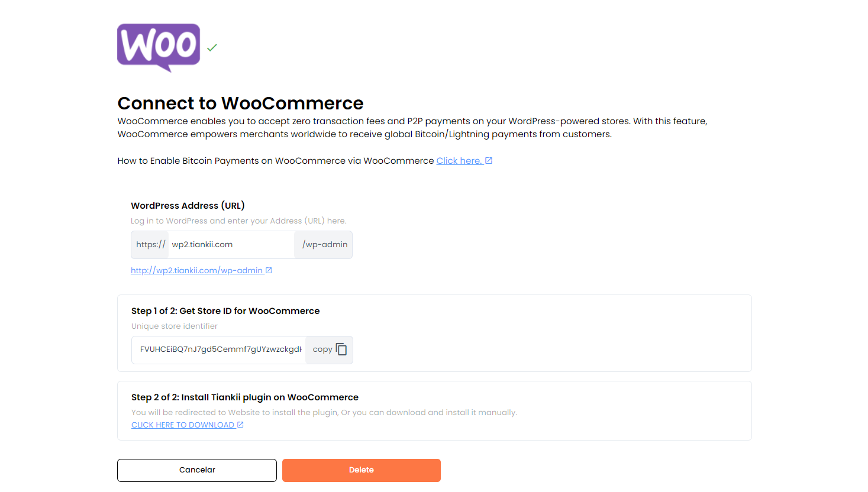Click the 'Connect to WooCommerce' heading
Screen dimensions: 868x492
240,103
